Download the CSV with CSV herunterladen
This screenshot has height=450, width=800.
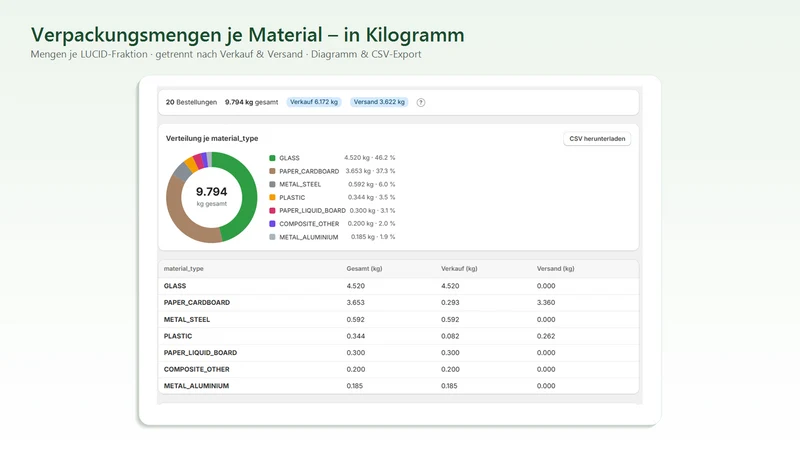[x=597, y=139]
